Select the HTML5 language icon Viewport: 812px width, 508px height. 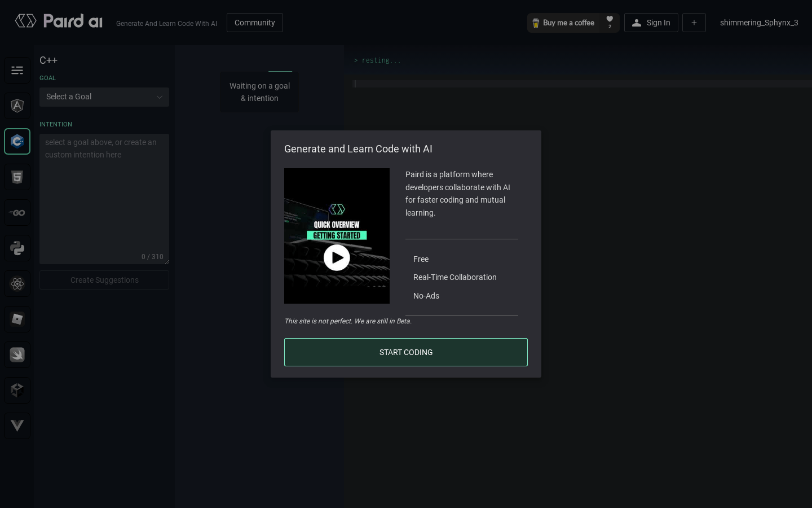tap(17, 177)
